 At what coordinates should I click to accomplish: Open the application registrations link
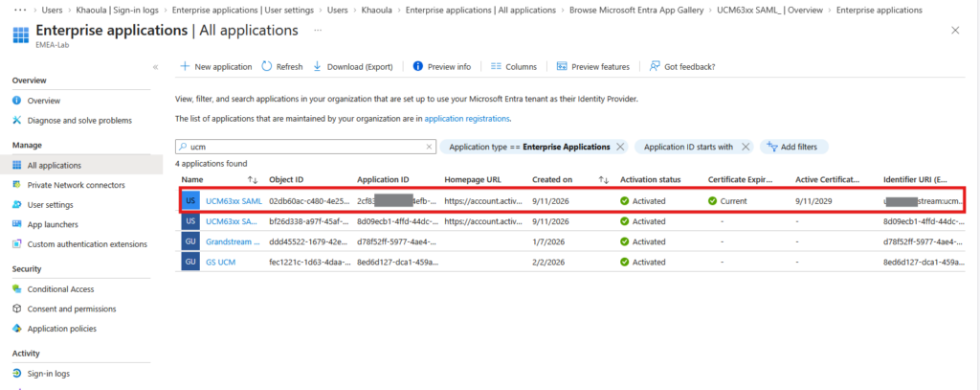coord(467,118)
